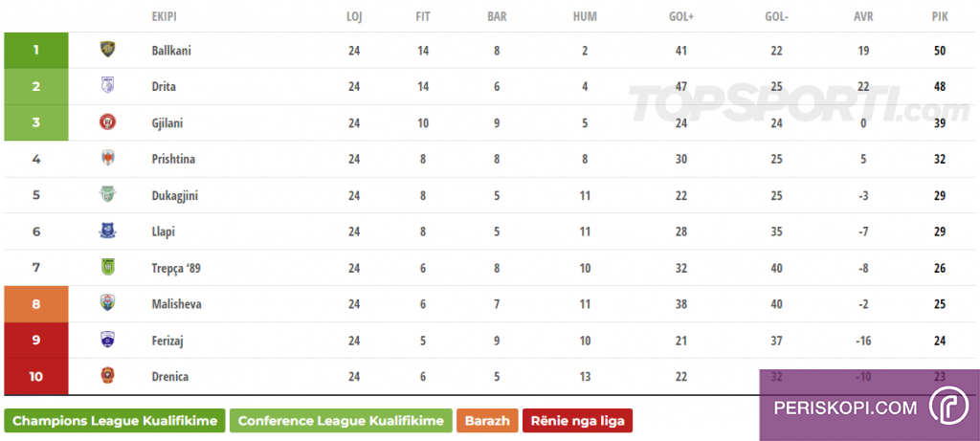Sort table by PIK column header
The image size is (980, 441).
(939, 16)
